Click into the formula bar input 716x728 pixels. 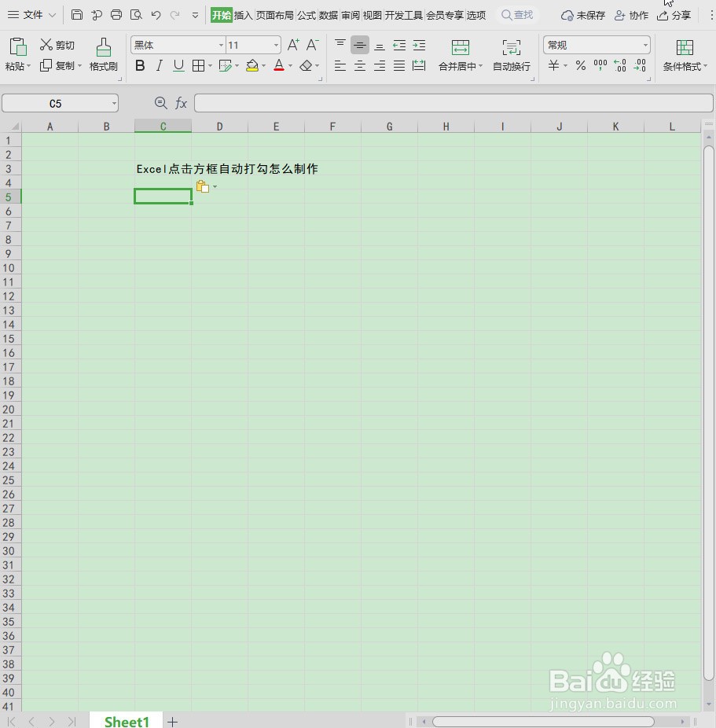[x=453, y=103]
